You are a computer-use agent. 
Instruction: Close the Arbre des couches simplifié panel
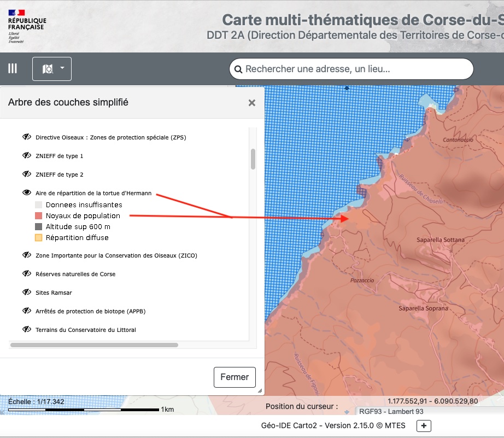pos(251,103)
